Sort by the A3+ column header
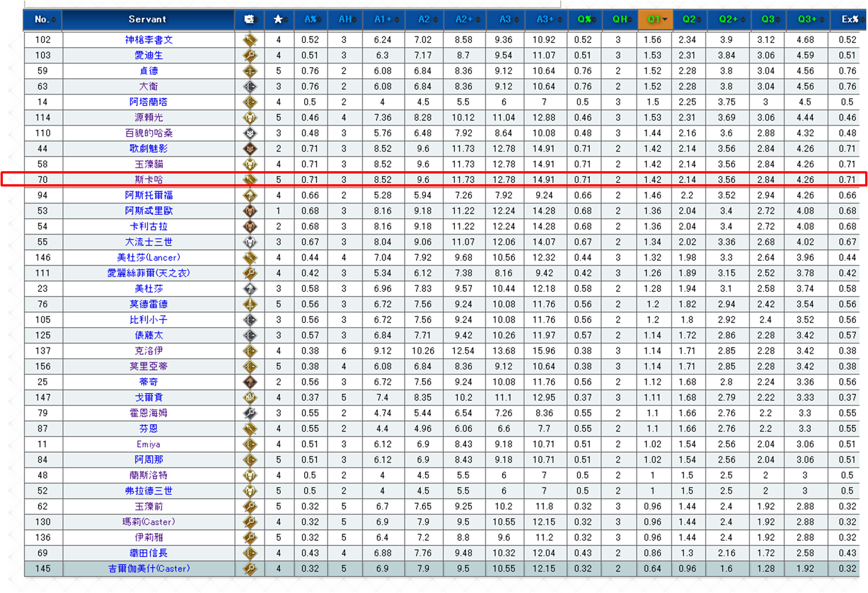The width and height of the screenshot is (868, 593). 545,19
